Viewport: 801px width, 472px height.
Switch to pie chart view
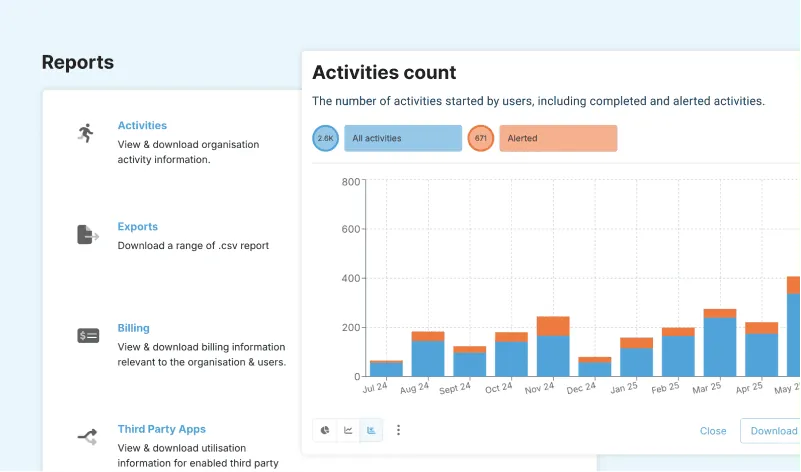click(325, 430)
